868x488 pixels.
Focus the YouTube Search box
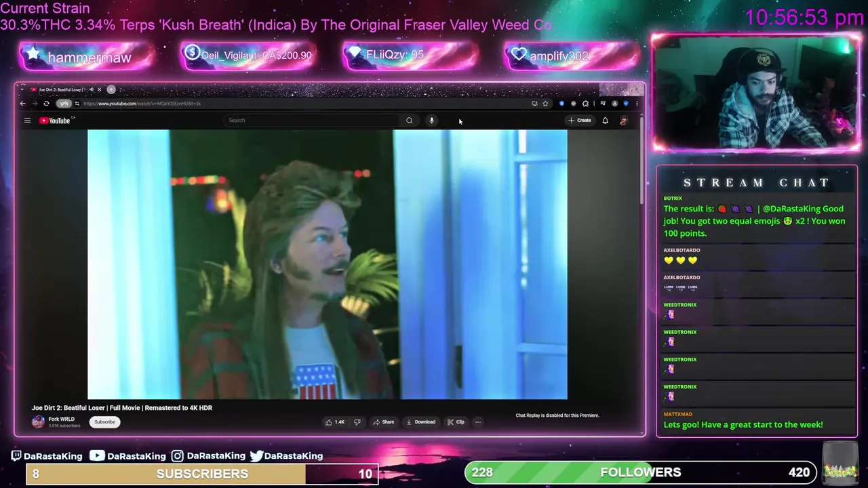pyautogui.click(x=312, y=121)
